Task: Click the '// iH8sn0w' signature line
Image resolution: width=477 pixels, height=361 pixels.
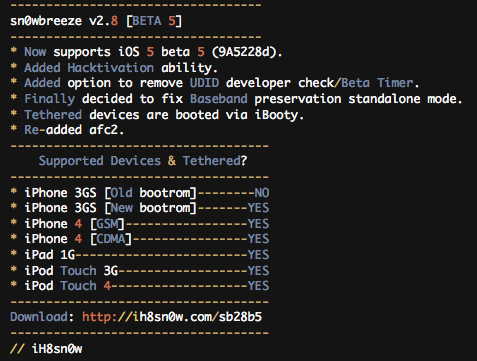Action: [x=46, y=349]
